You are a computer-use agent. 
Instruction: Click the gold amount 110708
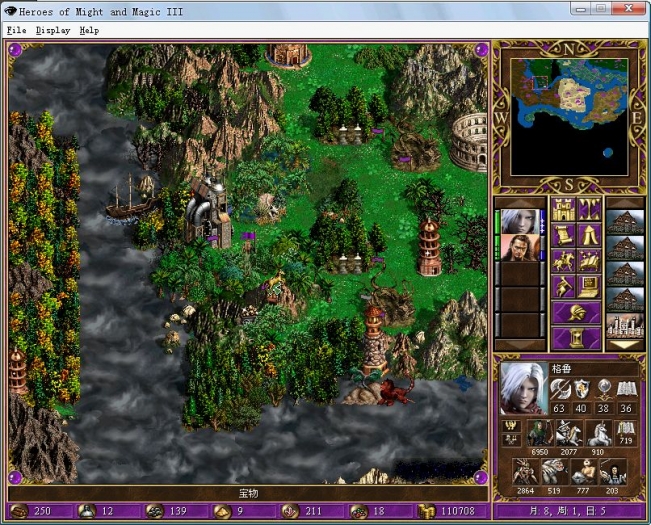click(x=458, y=511)
